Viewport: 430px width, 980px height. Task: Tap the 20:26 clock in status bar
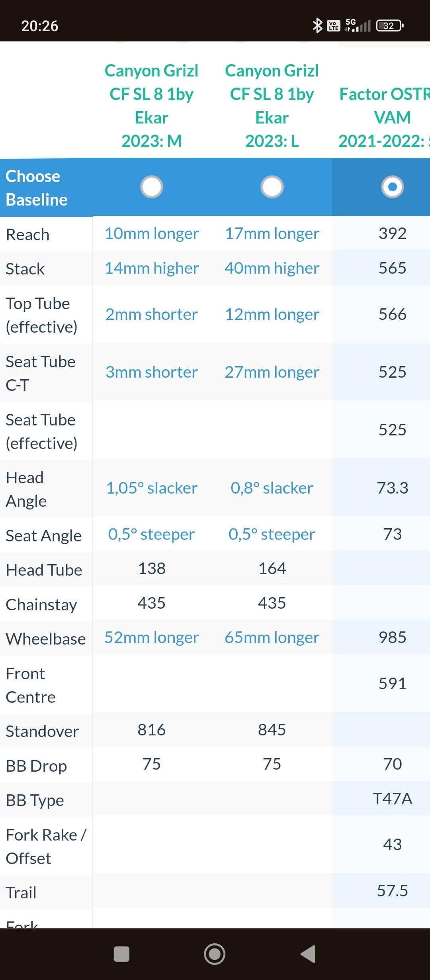[40, 26]
